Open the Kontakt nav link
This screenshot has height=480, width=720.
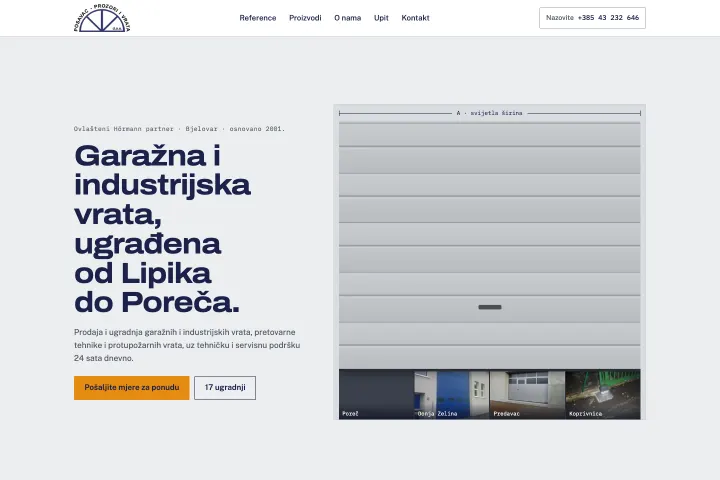tap(415, 18)
